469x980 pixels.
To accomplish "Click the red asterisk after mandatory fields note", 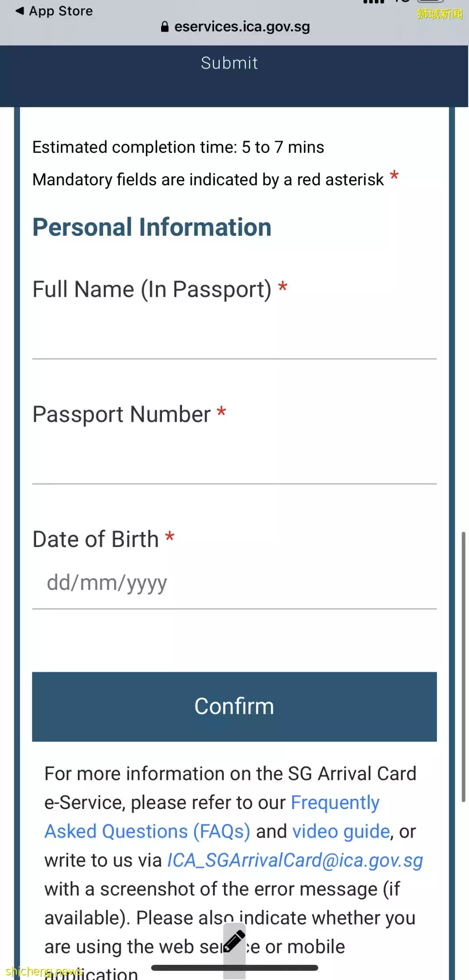I will [x=394, y=176].
